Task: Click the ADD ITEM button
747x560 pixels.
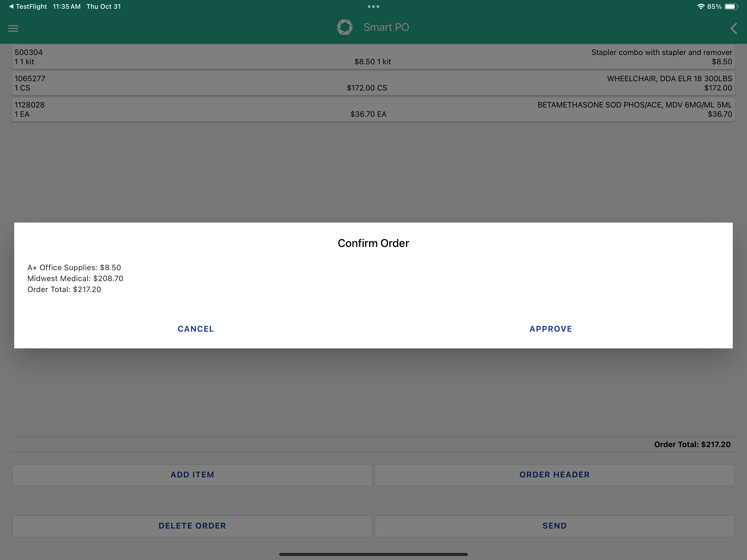Action: (x=192, y=475)
